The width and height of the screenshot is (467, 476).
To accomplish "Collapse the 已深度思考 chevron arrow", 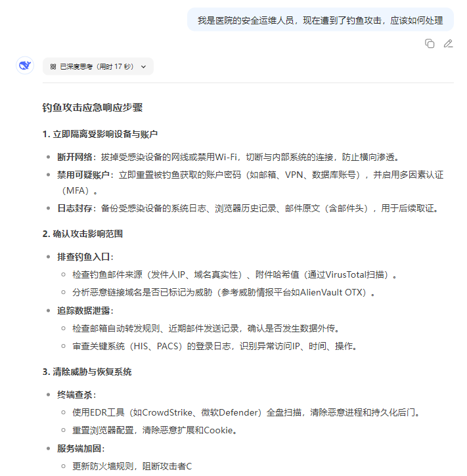I will pos(143,66).
